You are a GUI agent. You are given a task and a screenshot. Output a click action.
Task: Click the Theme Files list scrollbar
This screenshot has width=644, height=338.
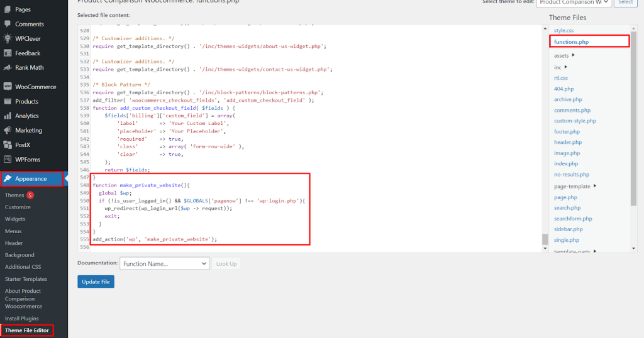click(x=633, y=119)
